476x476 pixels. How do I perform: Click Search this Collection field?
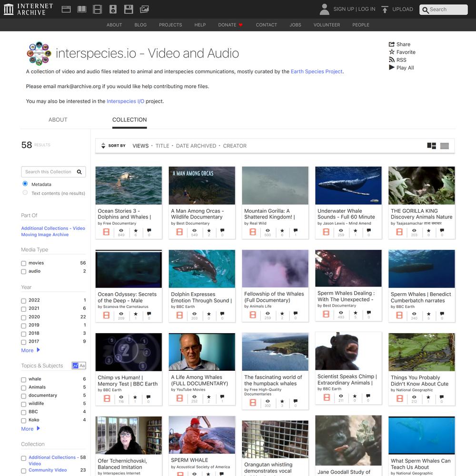(53, 172)
